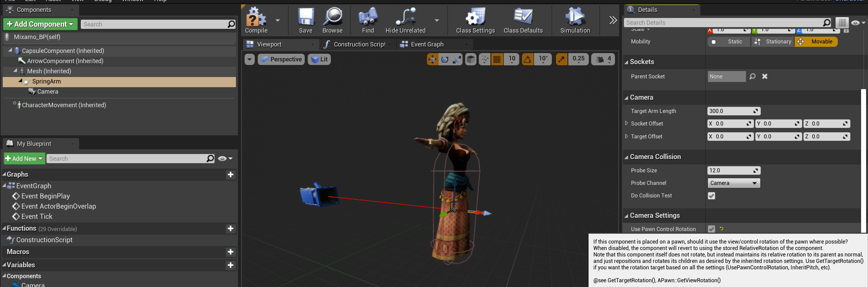Expand Target Offset property
The height and width of the screenshot is (287, 868).
(x=627, y=136)
